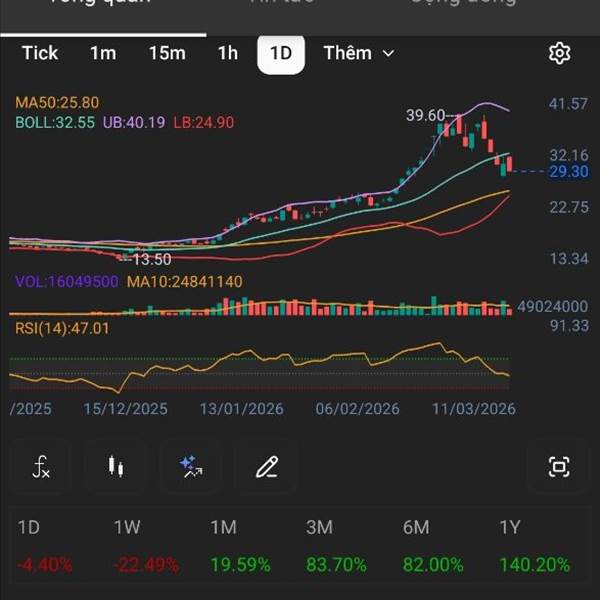The image size is (600, 600).
Task: Click the 6M period label
Action: pyautogui.click(x=416, y=527)
